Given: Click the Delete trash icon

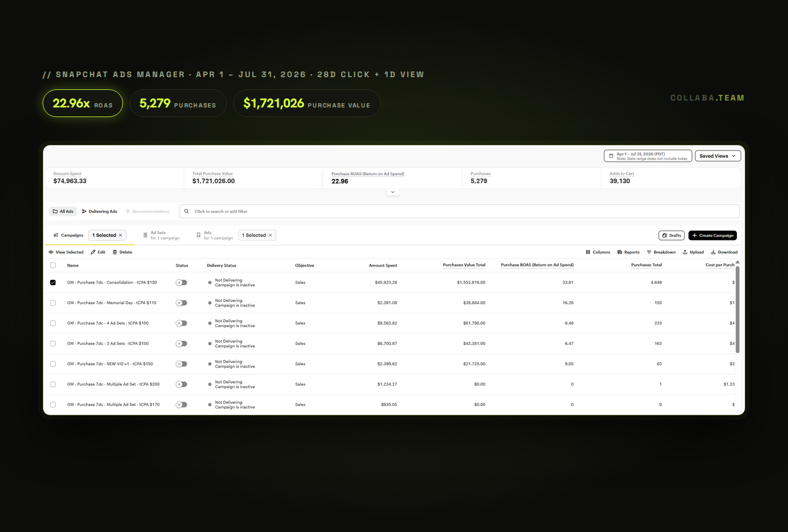Looking at the screenshot, I should pos(114,252).
